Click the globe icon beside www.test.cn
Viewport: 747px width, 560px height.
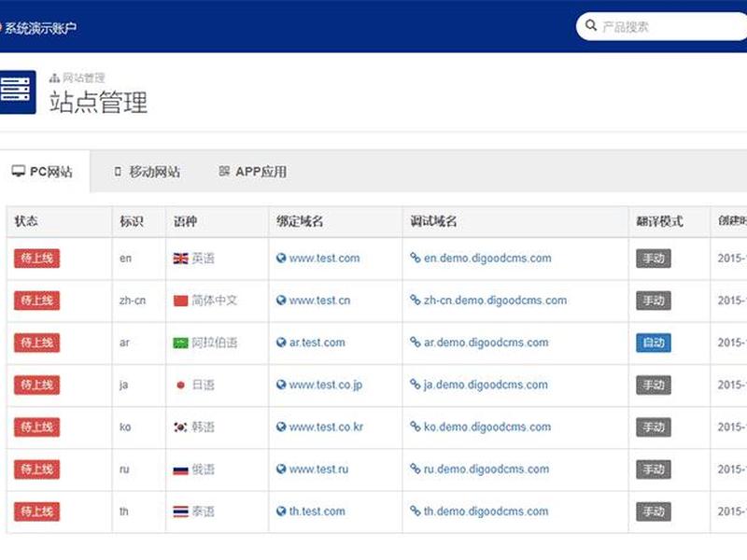[x=281, y=301]
